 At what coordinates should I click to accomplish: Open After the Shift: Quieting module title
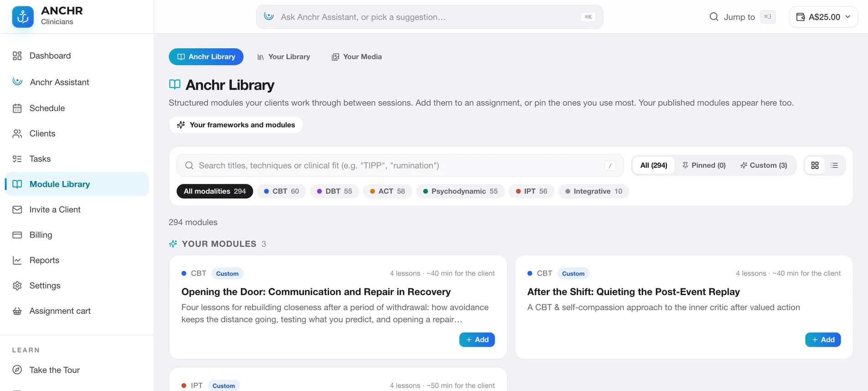click(633, 292)
